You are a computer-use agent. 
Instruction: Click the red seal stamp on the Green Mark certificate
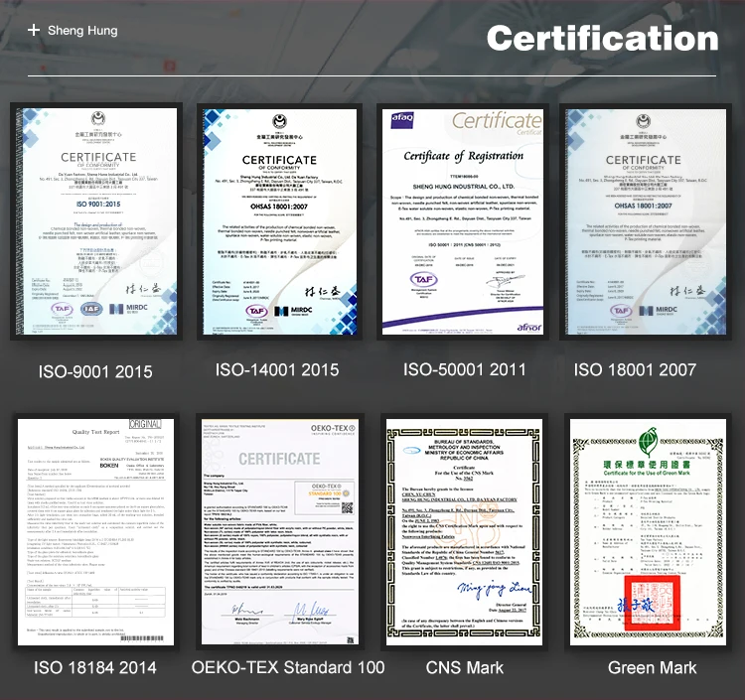[x=652, y=602]
